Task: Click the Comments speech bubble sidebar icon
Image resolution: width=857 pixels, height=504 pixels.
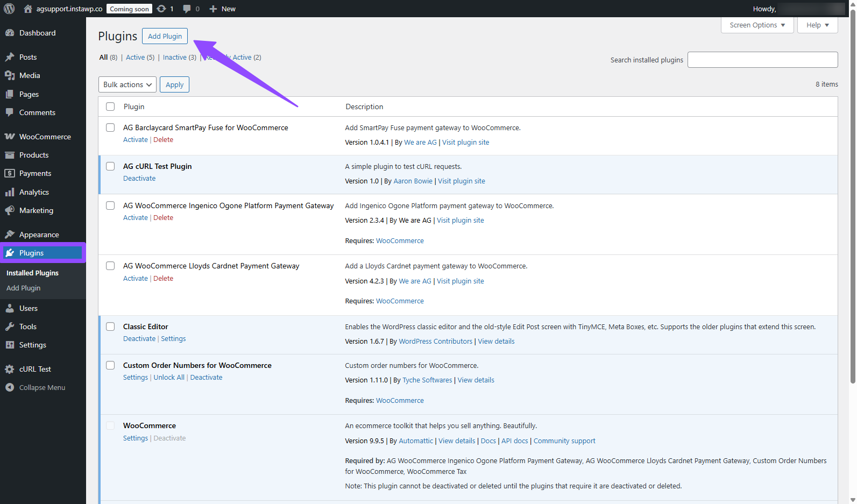Action: (x=10, y=112)
